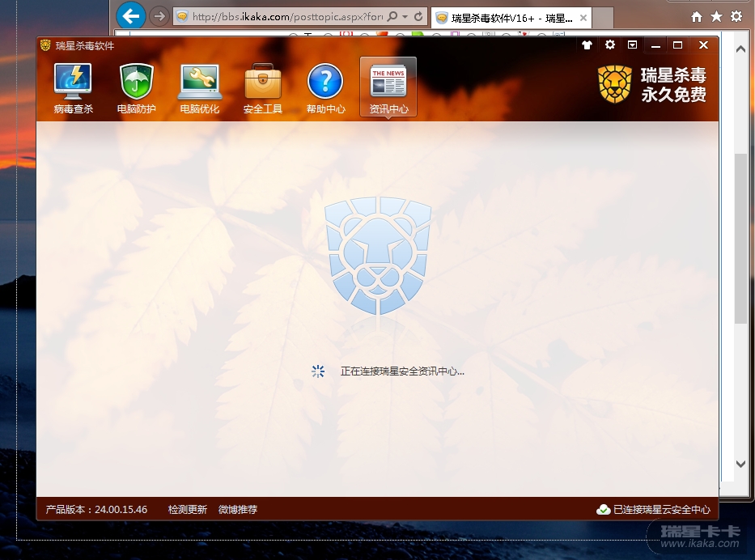Open the 电脑优化 optimization module
Screen dimensions: 755x560
tap(199, 88)
